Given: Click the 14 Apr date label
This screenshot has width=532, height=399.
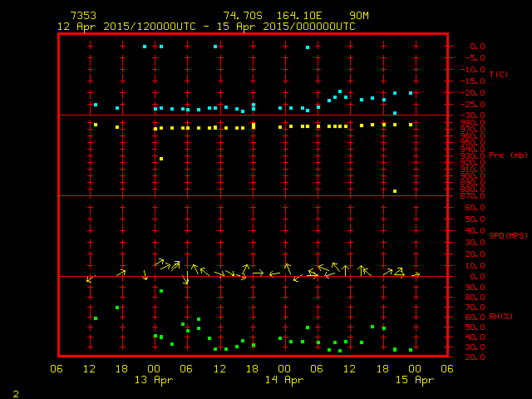Looking at the screenshot, I should [283, 380].
